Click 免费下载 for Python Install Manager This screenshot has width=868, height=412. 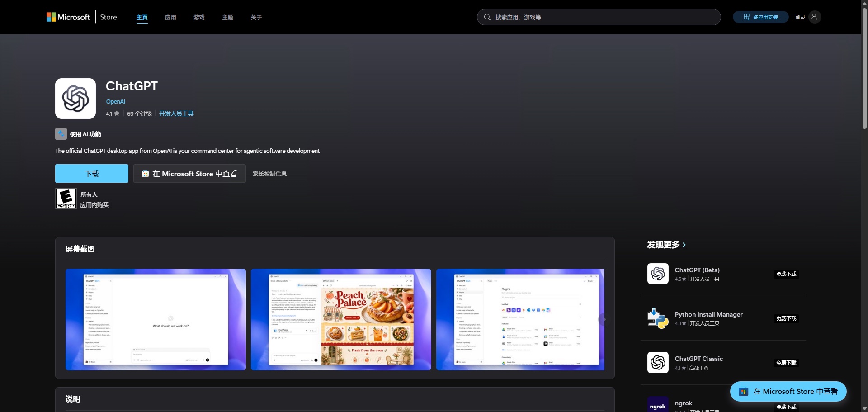tap(787, 318)
